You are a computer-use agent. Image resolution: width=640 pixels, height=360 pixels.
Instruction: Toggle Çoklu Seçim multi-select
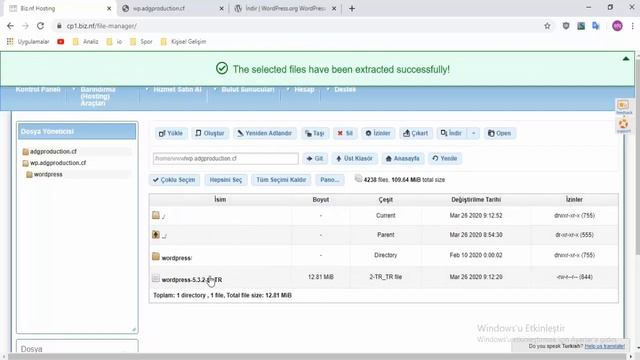pos(174,180)
